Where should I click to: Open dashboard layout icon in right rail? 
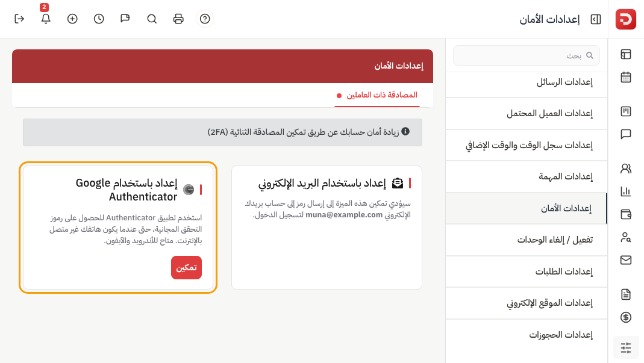point(626,54)
